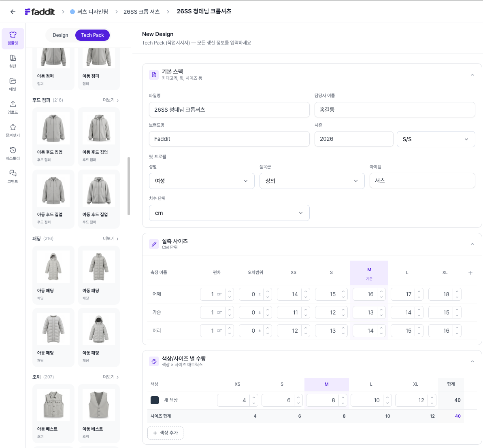Viewport: 483px width, 448px height.
Task: Click the 어깨 measurement name
Action: point(157,294)
